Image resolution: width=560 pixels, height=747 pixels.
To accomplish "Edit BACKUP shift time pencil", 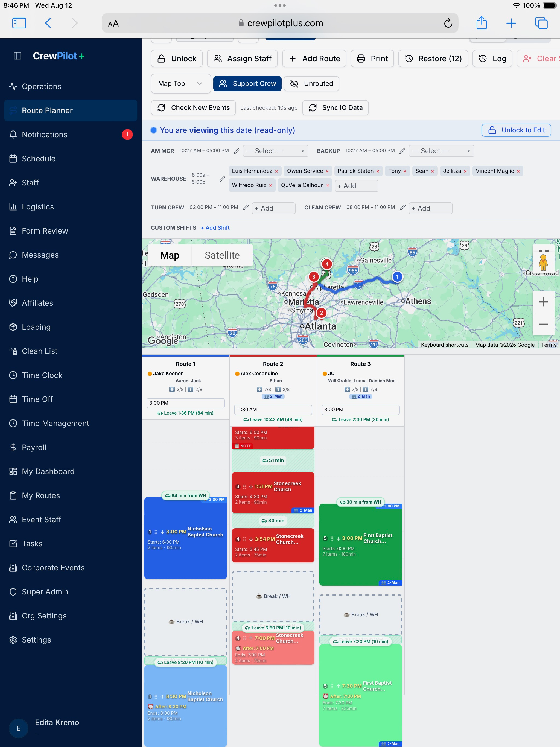I will click(x=402, y=151).
